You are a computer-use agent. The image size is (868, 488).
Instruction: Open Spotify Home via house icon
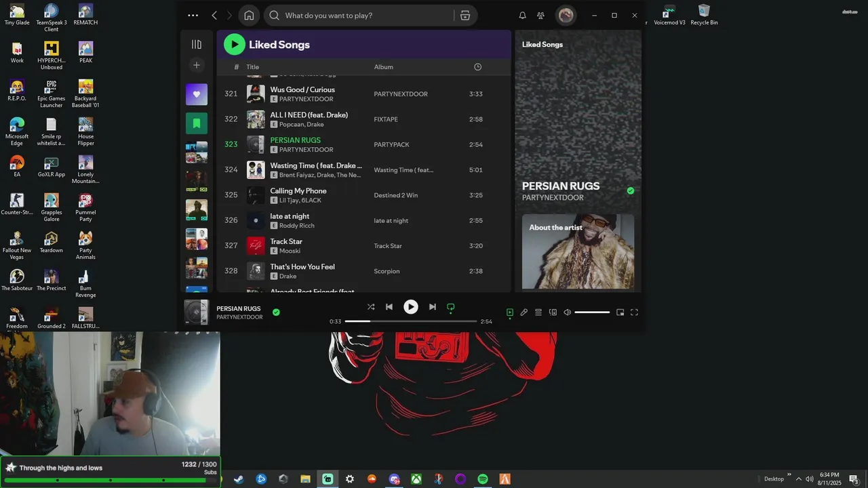coord(249,16)
